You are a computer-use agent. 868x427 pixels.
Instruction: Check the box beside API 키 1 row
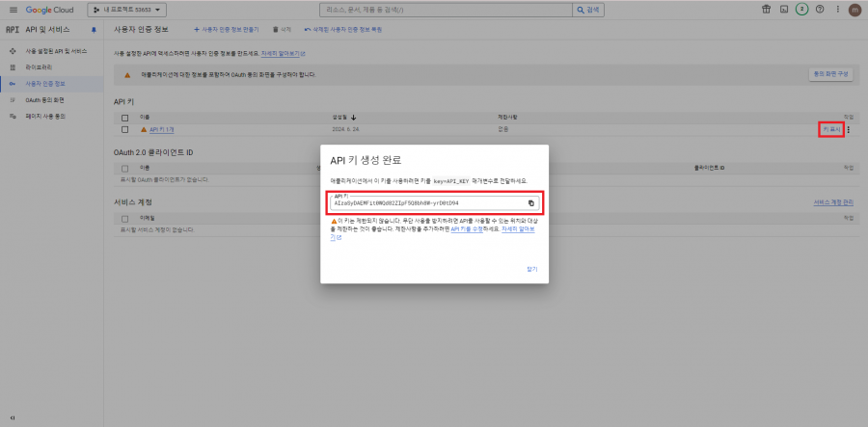click(x=124, y=129)
